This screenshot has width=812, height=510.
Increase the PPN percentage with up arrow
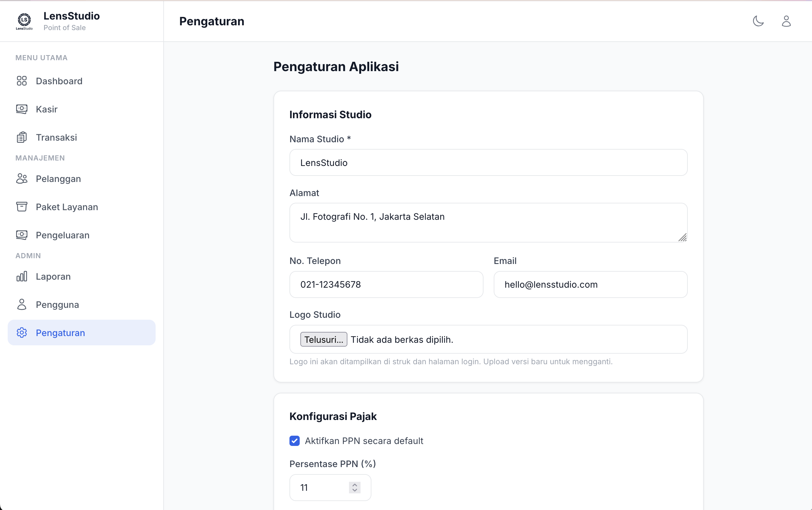click(354, 485)
